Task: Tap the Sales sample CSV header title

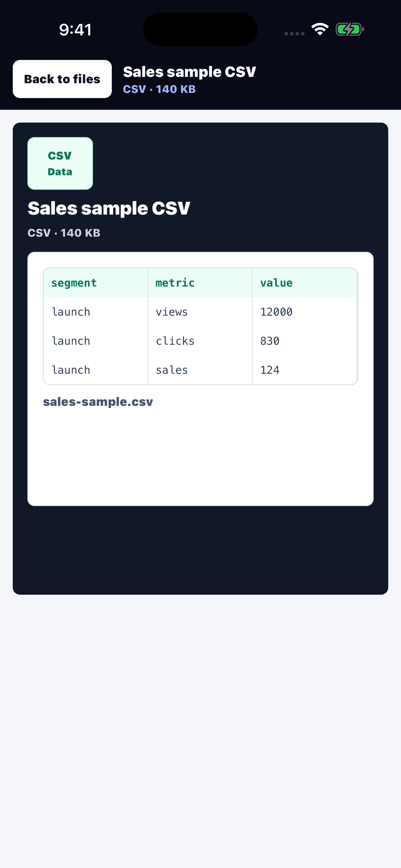Action: pyautogui.click(x=190, y=72)
